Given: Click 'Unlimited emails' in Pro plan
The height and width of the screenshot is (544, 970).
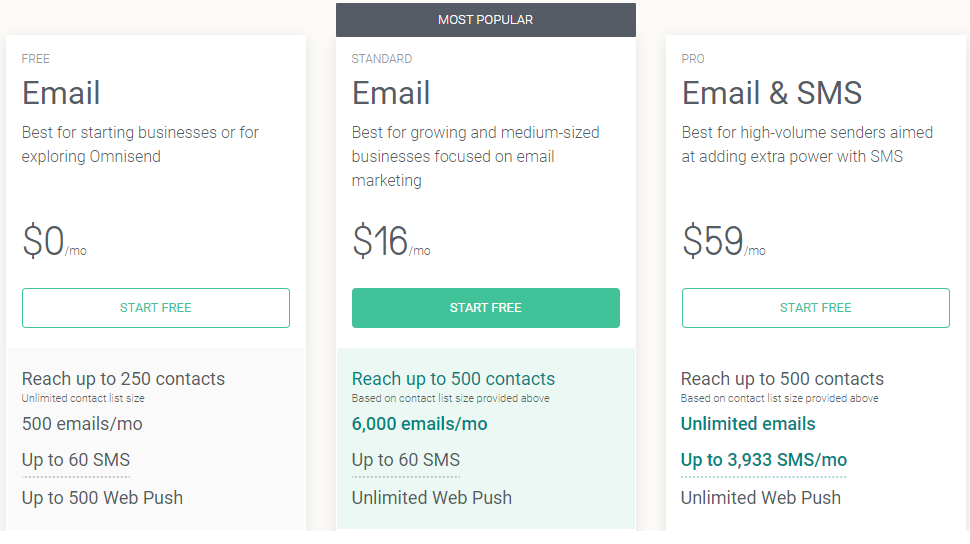Looking at the screenshot, I should [x=748, y=424].
